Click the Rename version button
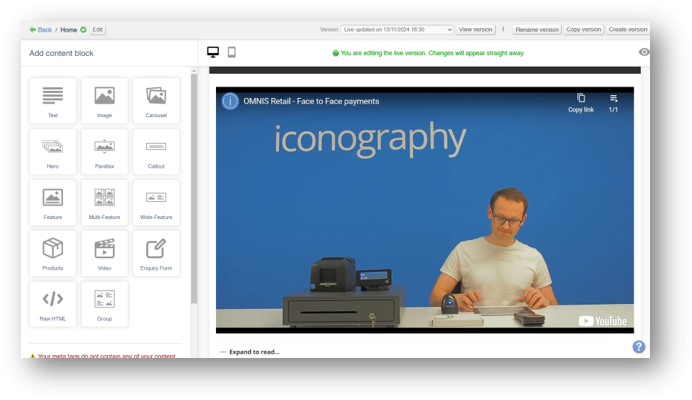This screenshot has width=692, height=400. (x=537, y=30)
